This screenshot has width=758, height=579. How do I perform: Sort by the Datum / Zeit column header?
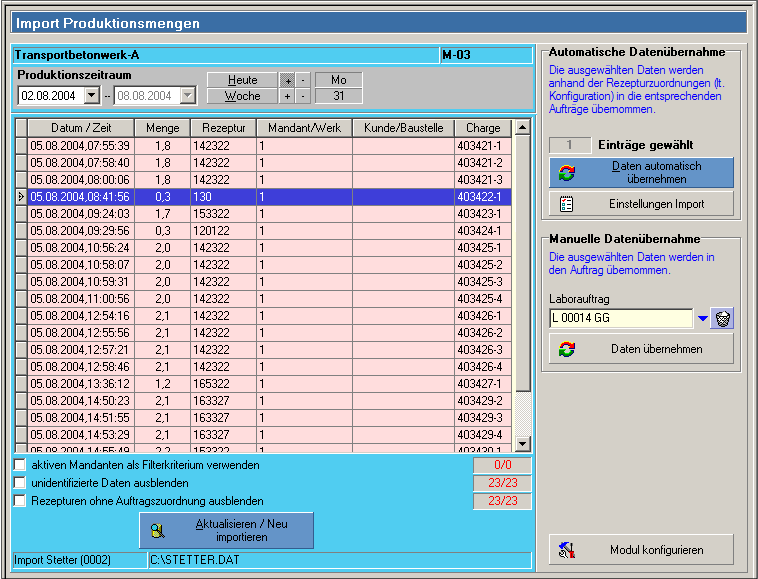(x=81, y=128)
